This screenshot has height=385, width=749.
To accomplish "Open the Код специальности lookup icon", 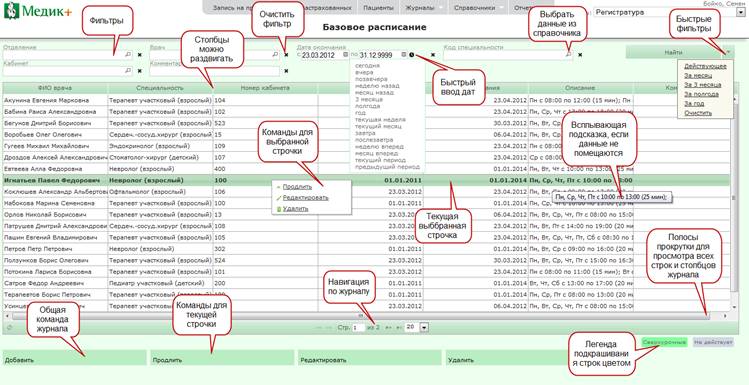I will click(568, 55).
